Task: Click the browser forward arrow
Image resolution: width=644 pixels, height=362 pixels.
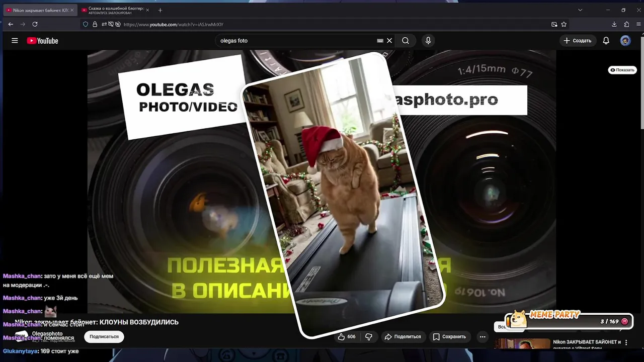Action: 23,24
